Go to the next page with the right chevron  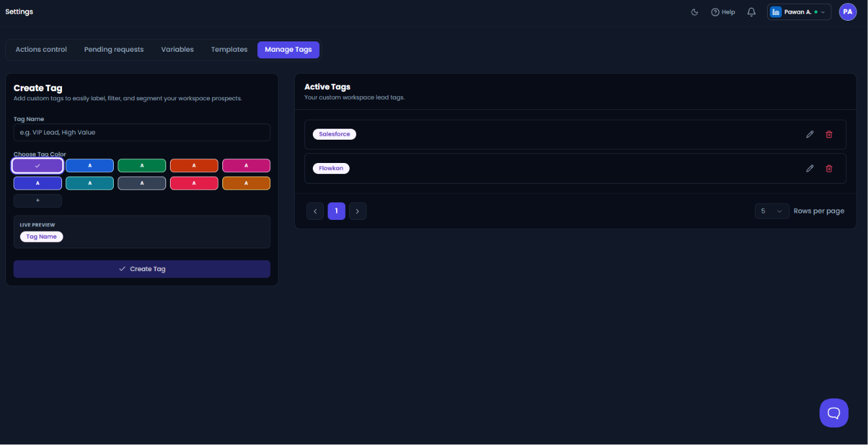click(x=357, y=211)
